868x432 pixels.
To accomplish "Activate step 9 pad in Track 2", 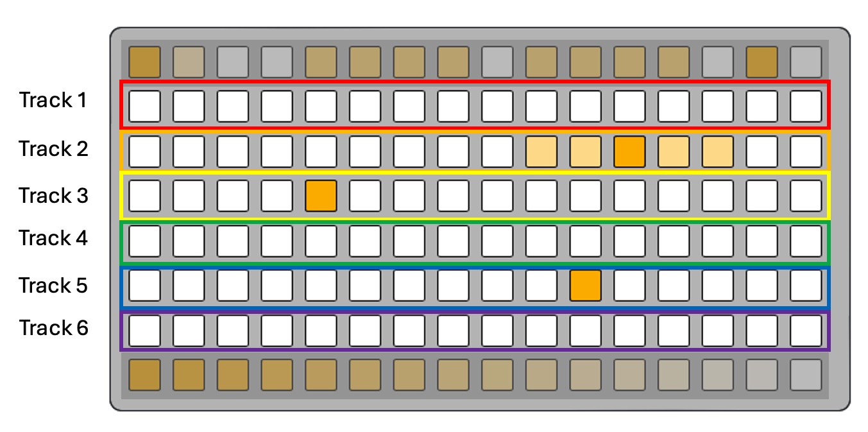I will click(497, 151).
